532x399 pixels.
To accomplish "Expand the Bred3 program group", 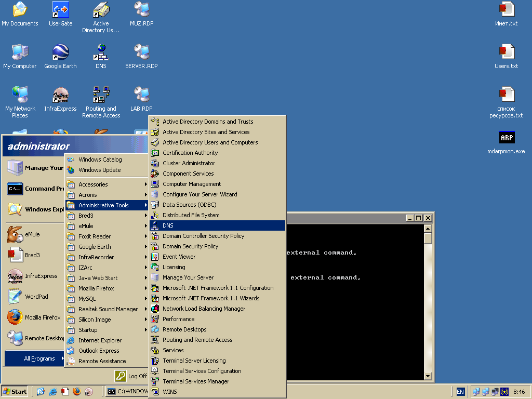I will pyautogui.click(x=107, y=216).
